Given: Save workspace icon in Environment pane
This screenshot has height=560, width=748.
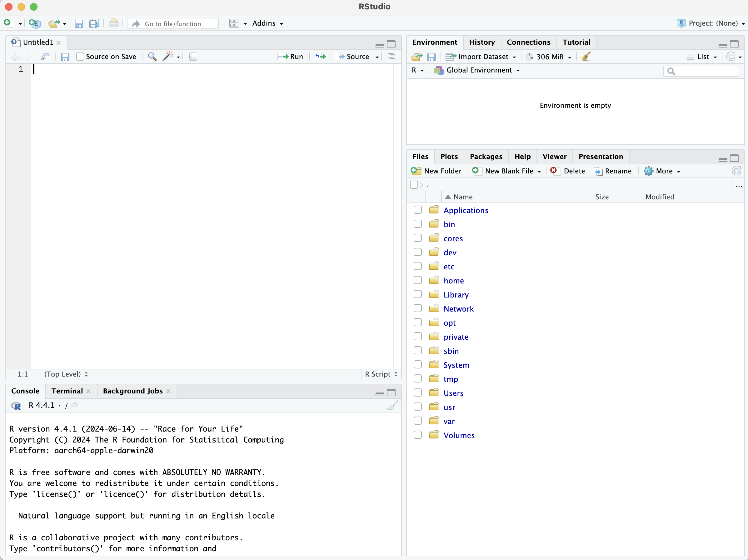Looking at the screenshot, I should 431,57.
